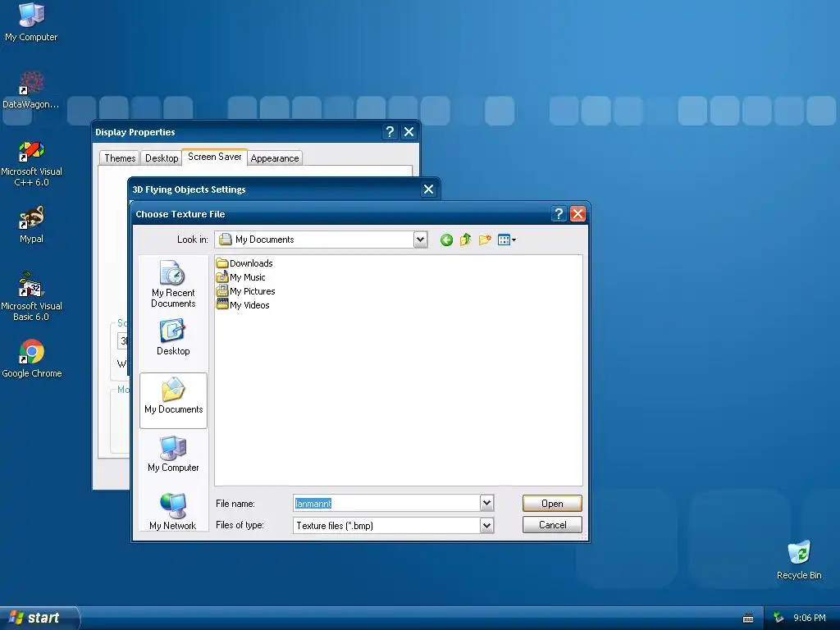Click the 9:06 PM clock
This screenshot has width=840, height=630.
pyautogui.click(x=810, y=618)
